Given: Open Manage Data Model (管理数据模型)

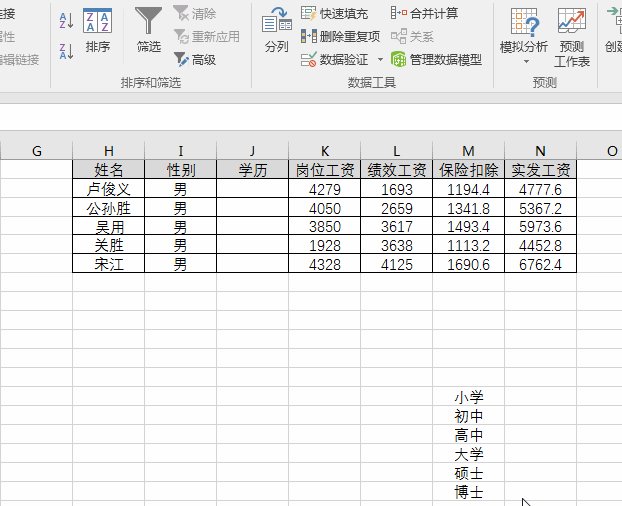Looking at the screenshot, I should [x=437, y=60].
